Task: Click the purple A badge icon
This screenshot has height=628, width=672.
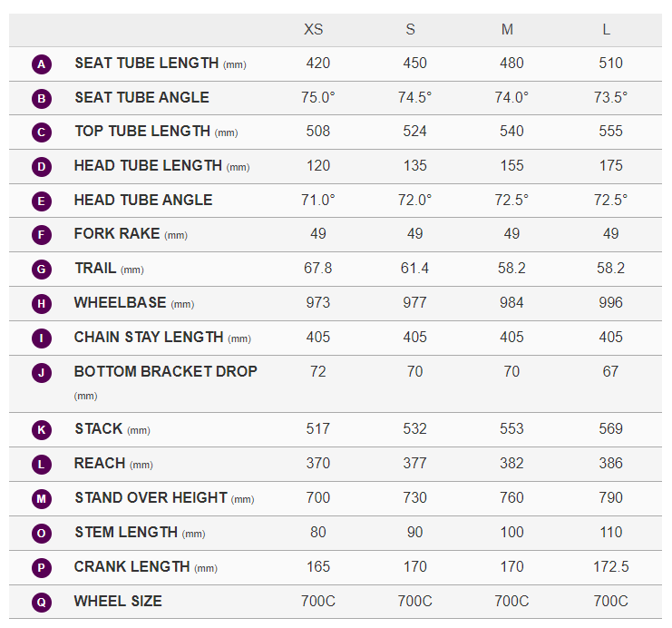Action: click(x=42, y=64)
